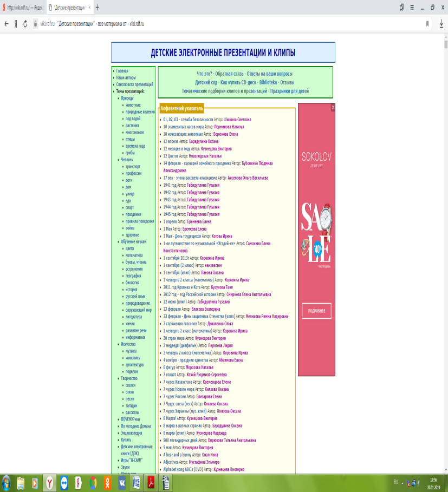Open the 'Biblioteka' menu link
Viewport: 448px width, 492px height.
268,82
